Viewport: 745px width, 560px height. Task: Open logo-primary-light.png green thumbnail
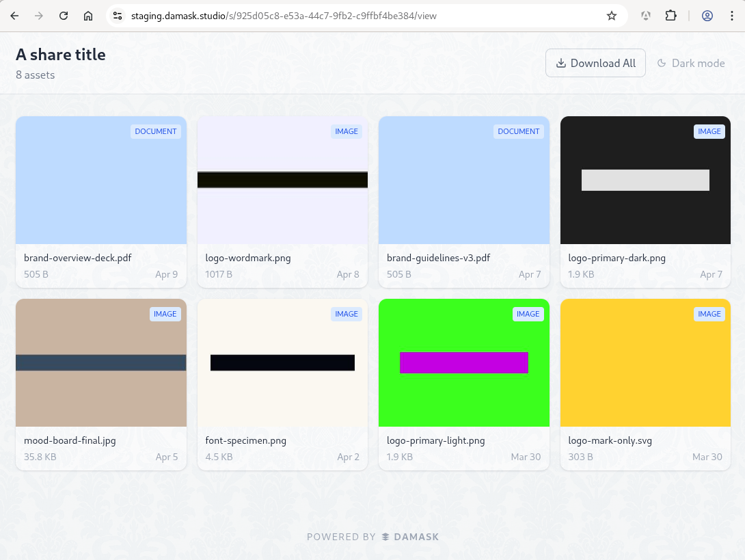pyautogui.click(x=464, y=362)
